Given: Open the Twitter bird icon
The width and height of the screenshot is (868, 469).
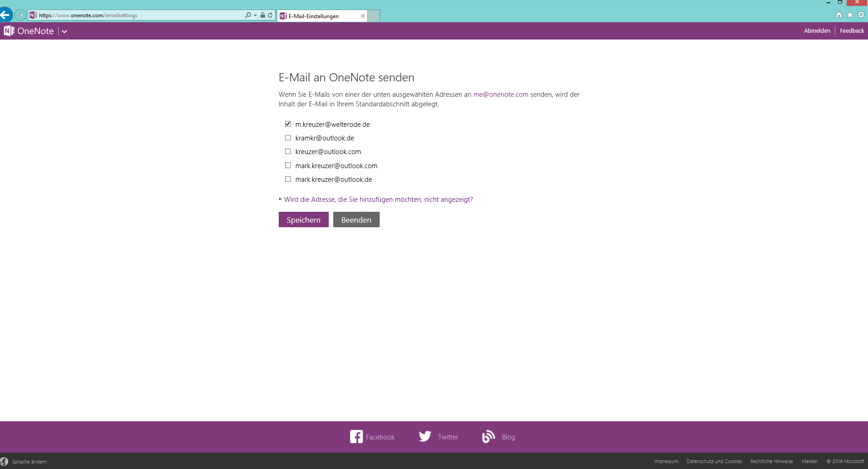Looking at the screenshot, I should 425,437.
